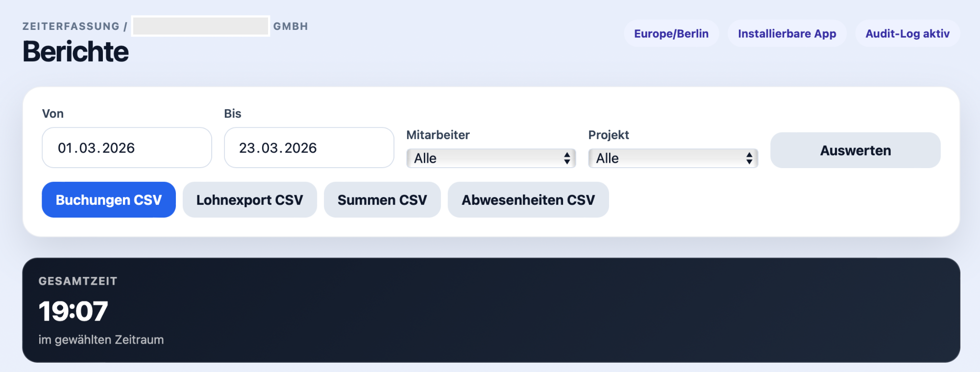980x372 pixels.
Task: Click the GESAMTZEIT card label
Action: pos(78,281)
